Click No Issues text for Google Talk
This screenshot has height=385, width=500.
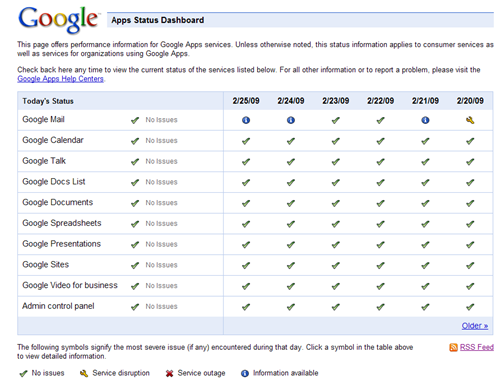coord(161,161)
